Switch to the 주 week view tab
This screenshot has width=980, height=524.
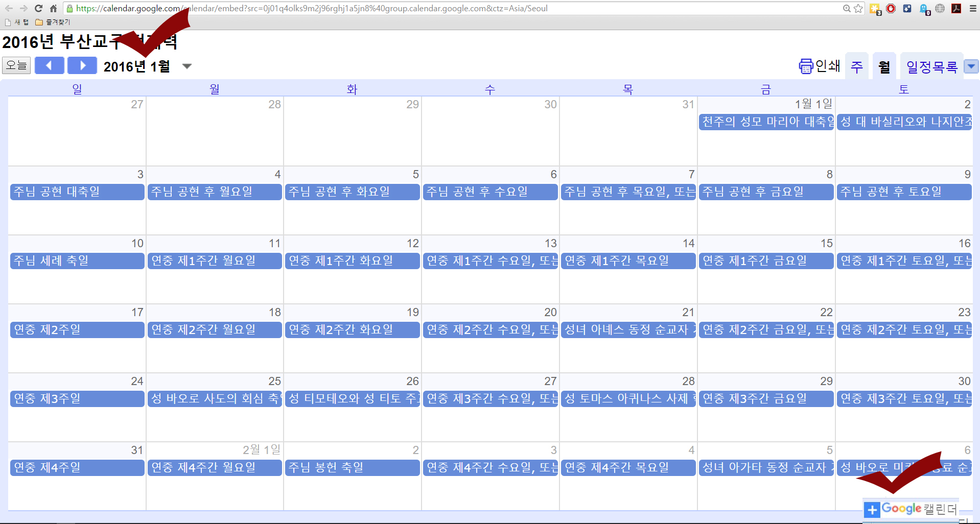[x=857, y=67]
